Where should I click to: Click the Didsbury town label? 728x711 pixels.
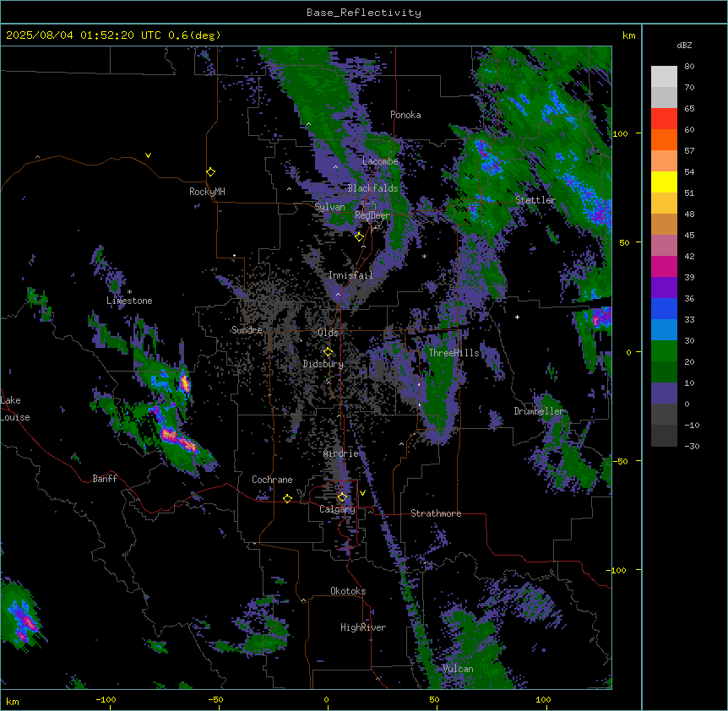point(323,364)
